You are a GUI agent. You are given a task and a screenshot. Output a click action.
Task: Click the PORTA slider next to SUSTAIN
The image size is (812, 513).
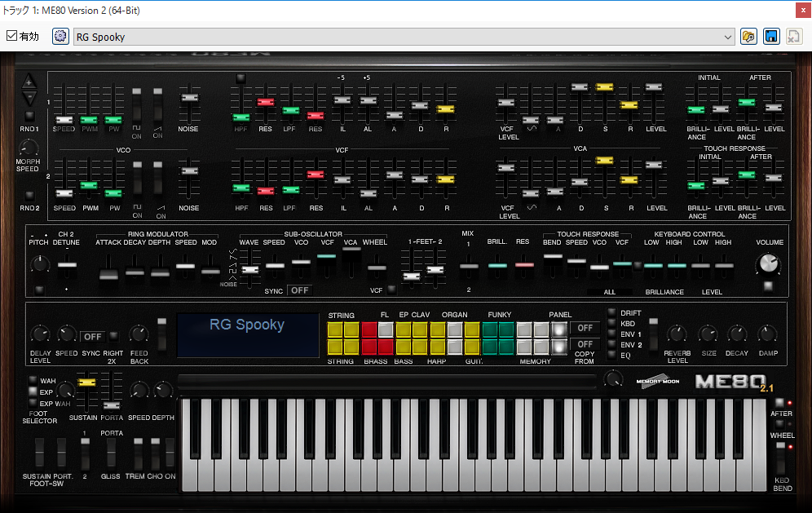[x=111, y=405]
